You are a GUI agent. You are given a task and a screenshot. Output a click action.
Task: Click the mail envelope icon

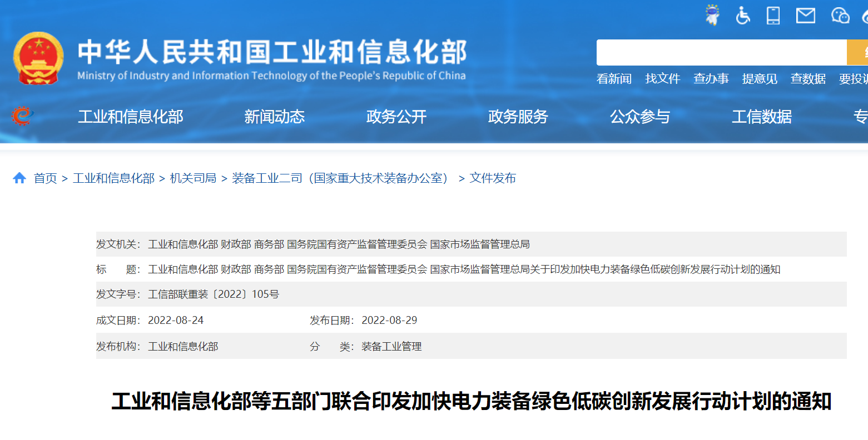click(805, 16)
